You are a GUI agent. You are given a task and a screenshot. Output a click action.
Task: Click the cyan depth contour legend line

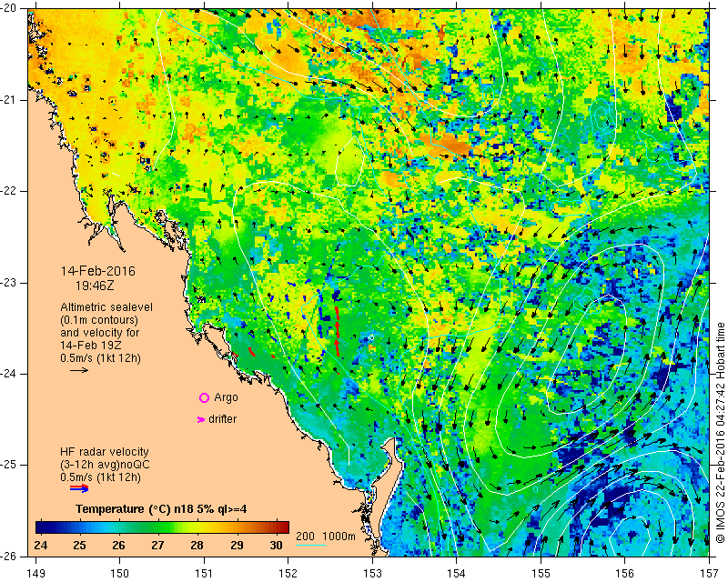[310, 545]
